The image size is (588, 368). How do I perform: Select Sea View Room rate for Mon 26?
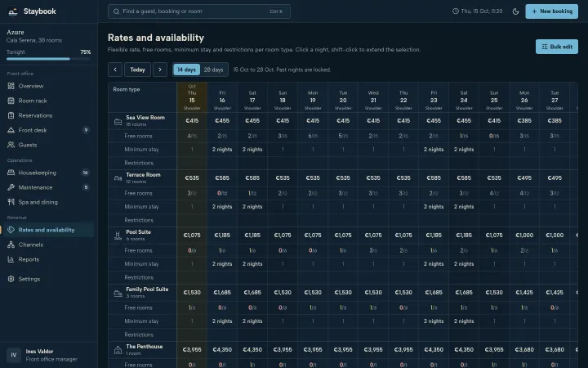(524, 121)
